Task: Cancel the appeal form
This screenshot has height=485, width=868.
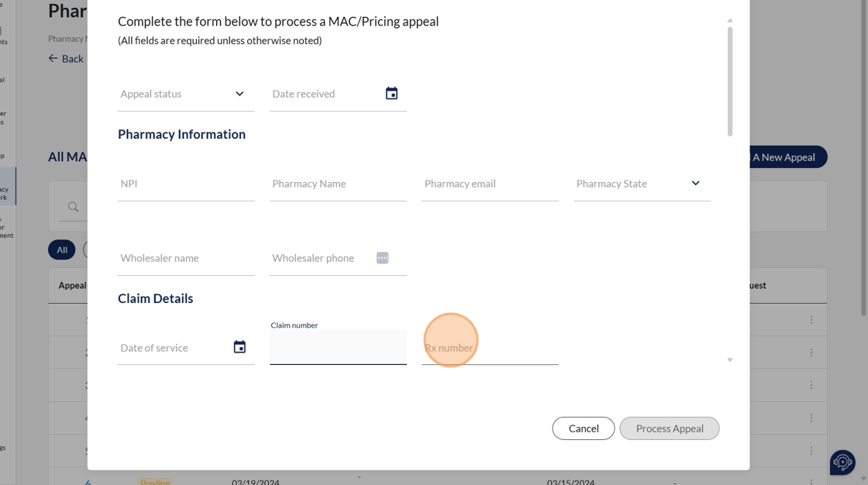Action: click(x=583, y=428)
